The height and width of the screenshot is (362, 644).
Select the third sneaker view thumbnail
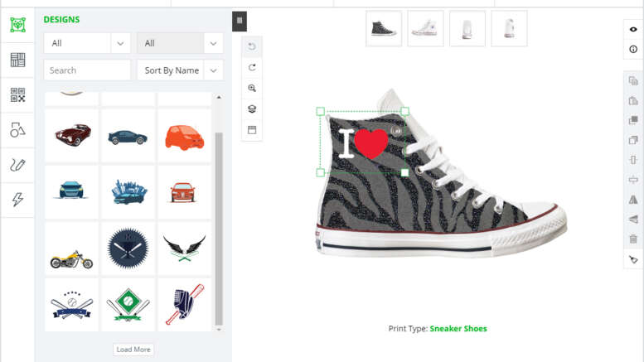[467, 29]
